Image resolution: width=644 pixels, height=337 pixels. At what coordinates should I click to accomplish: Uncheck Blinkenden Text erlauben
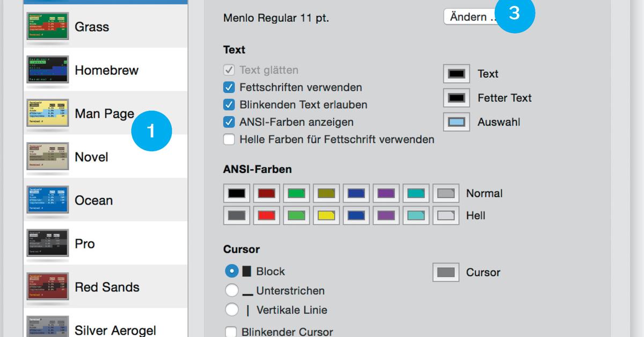pos(229,105)
